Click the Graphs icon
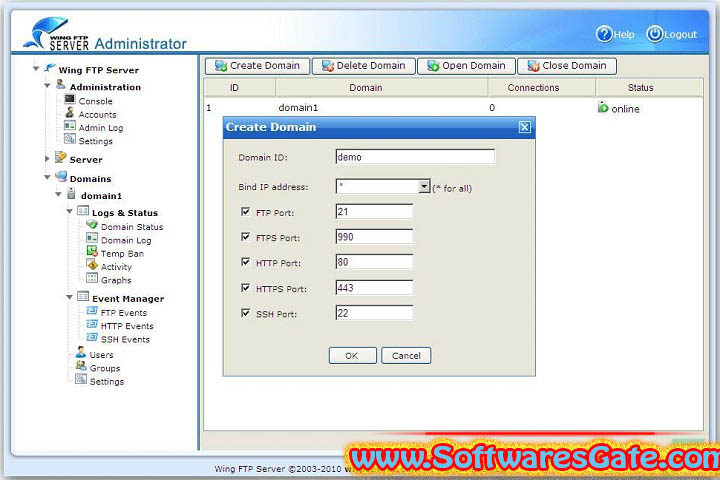 pos(92,278)
